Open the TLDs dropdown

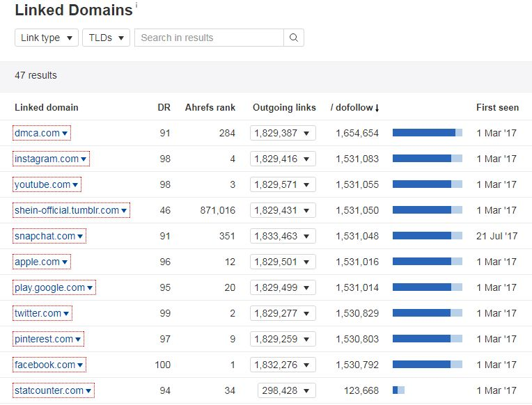click(106, 38)
